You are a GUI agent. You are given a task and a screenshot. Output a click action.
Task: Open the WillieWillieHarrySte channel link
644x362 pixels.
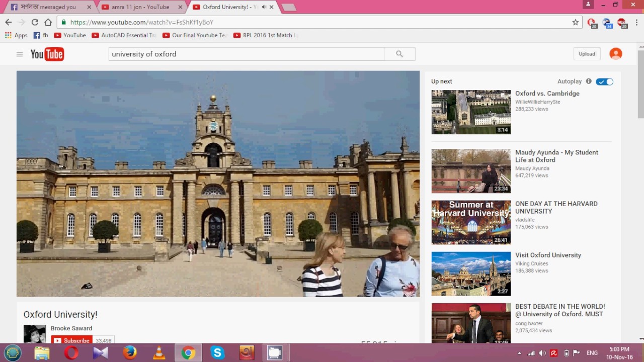click(538, 102)
